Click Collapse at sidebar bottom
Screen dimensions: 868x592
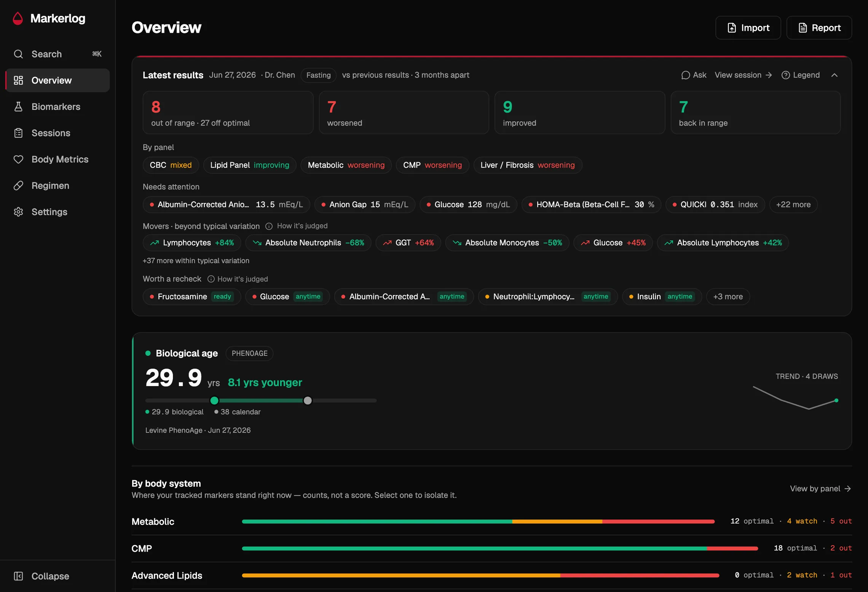57,576
